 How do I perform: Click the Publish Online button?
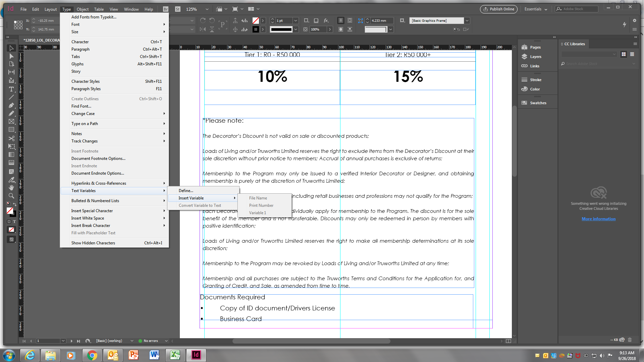point(499,9)
